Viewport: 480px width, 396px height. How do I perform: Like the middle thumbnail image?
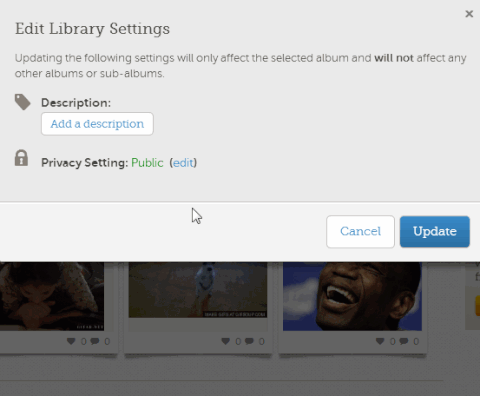click(226, 341)
